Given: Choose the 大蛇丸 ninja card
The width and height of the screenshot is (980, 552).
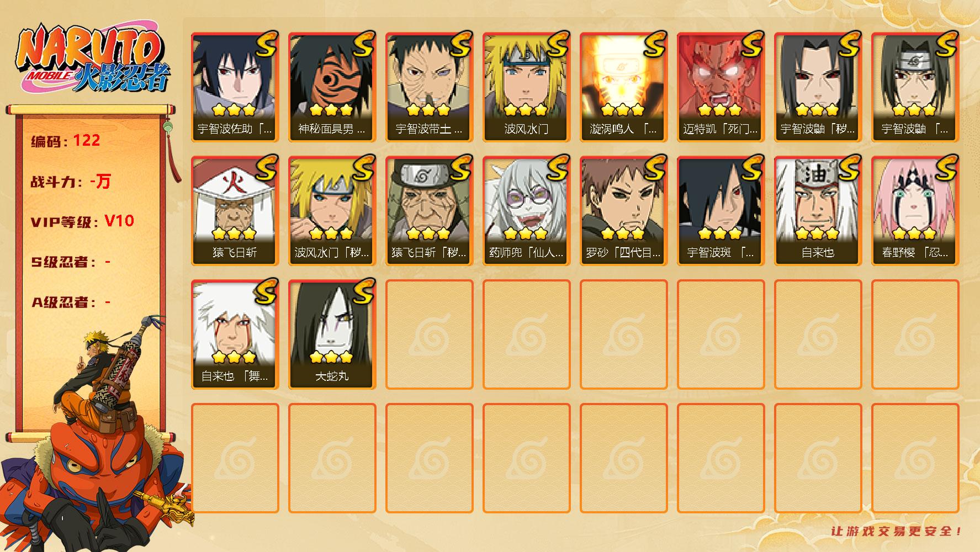Looking at the screenshot, I should 332,335.
